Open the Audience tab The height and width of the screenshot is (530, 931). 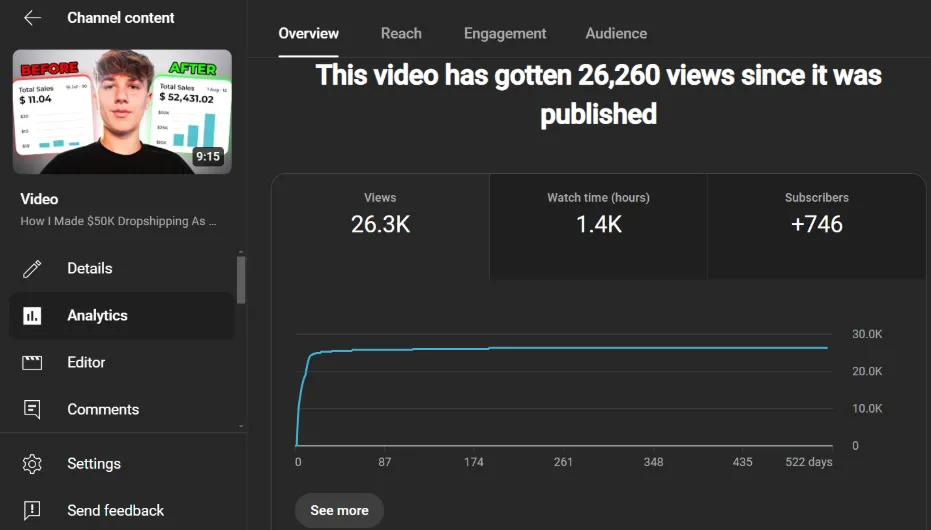click(x=616, y=33)
